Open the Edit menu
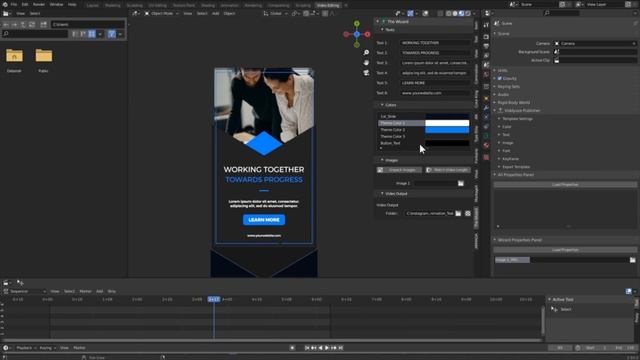Viewport: 640px width, 360px height. 25,4
